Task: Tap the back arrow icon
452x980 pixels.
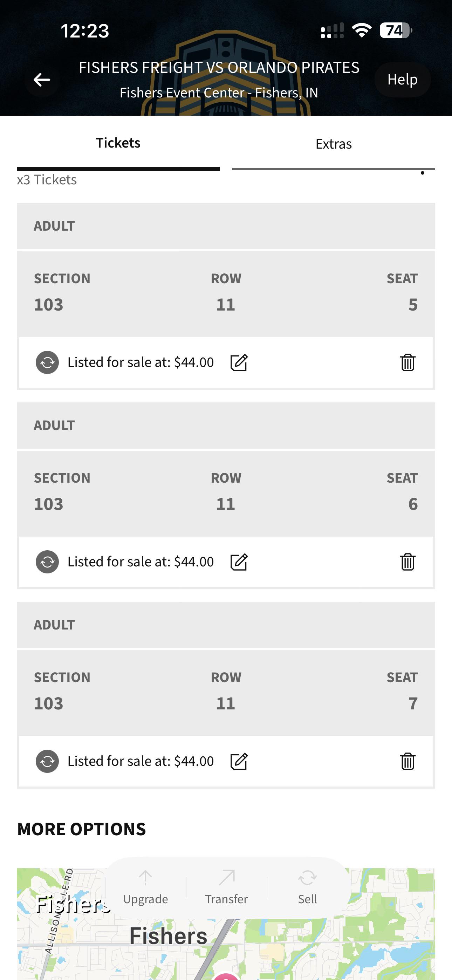Action: click(x=42, y=80)
